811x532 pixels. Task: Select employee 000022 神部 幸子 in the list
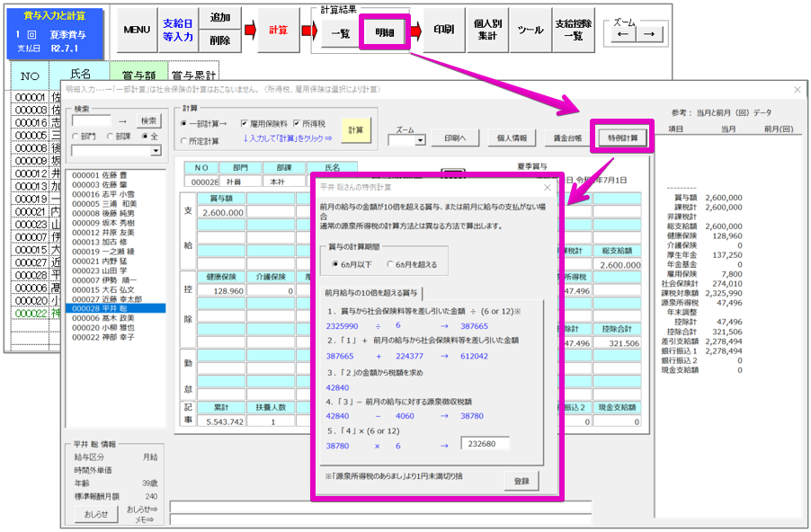(x=115, y=337)
